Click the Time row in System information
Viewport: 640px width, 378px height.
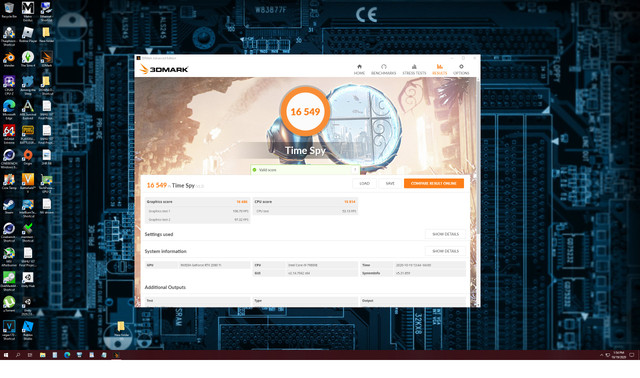(413, 265)
